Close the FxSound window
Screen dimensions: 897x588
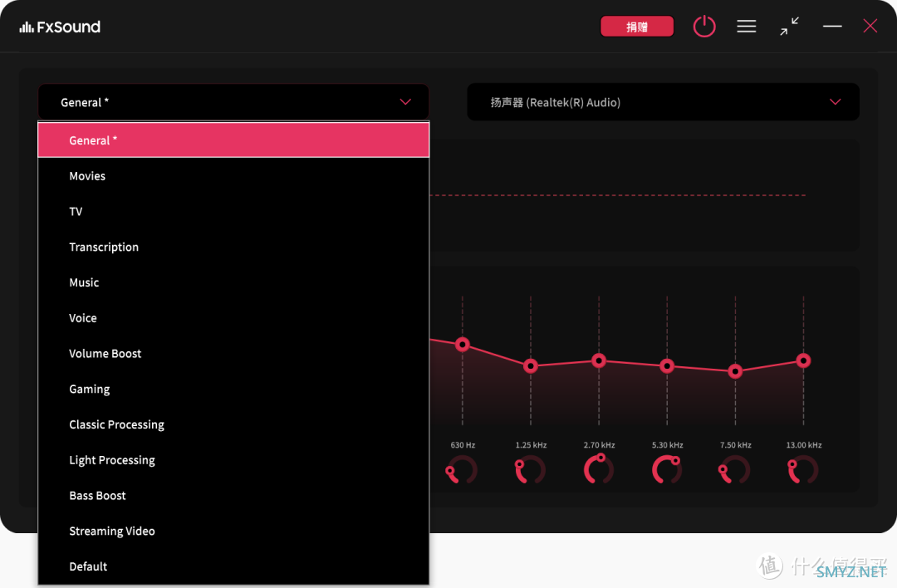point(870,27)
